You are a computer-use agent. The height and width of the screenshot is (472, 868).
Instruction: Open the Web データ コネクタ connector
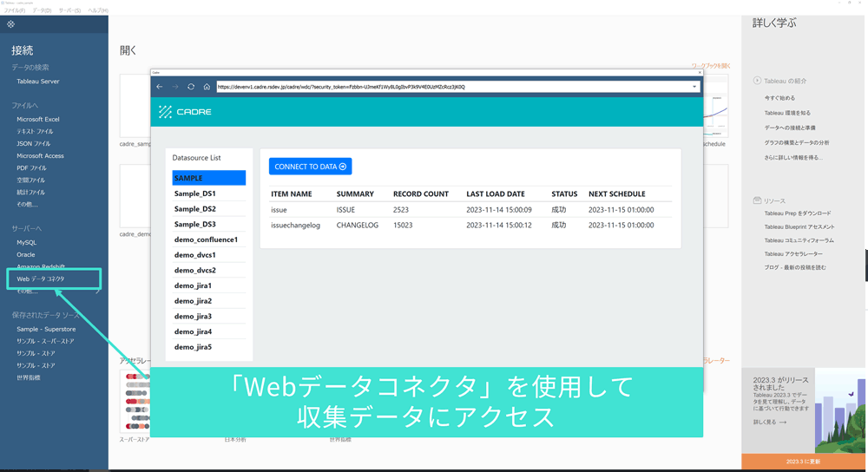pyautogui.click(x=41, y=279)
